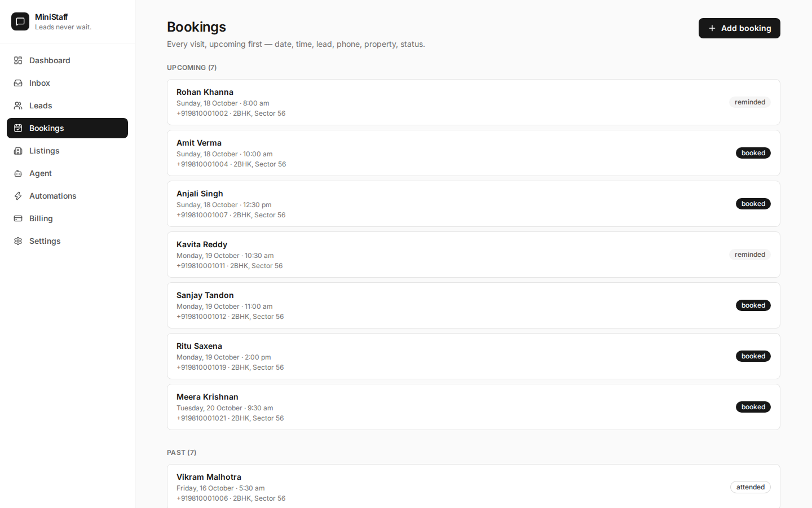Open Amit Verma's booking card

(474, 153)
